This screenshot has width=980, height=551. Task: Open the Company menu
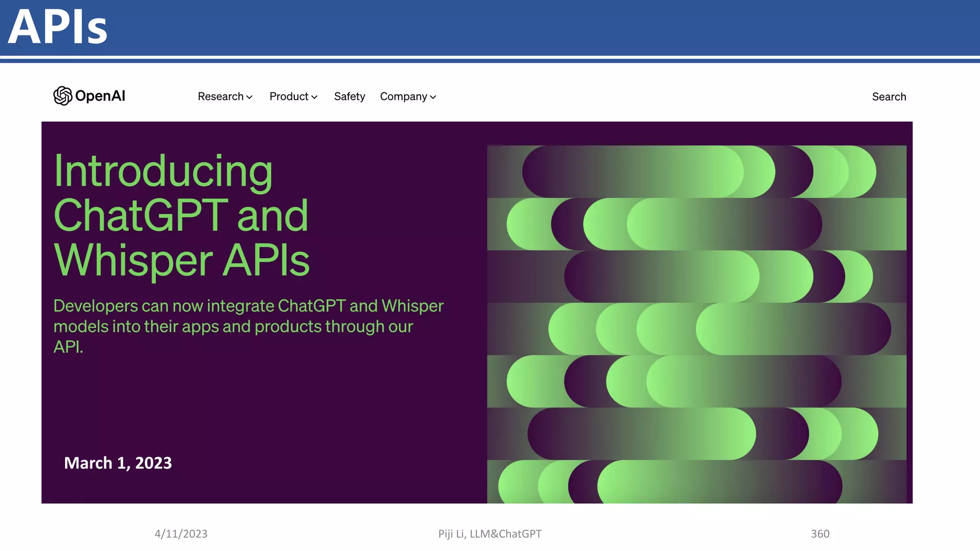pyautogui.click(x=403, y=97)
